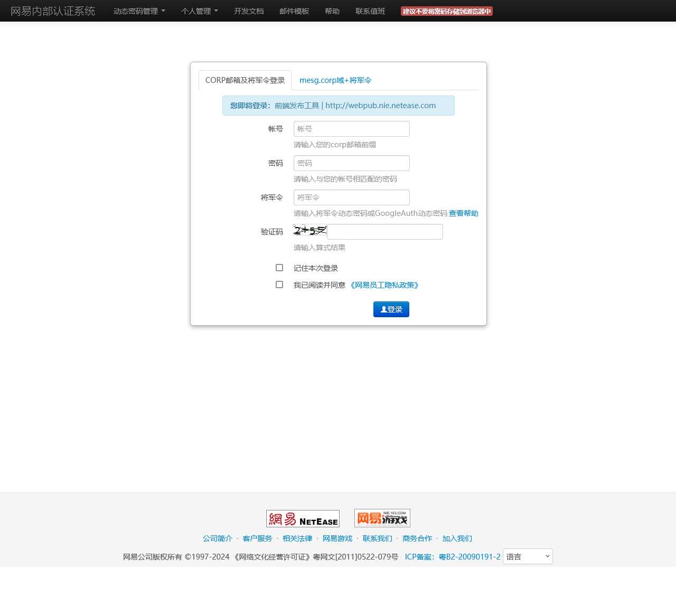The height and width of the screenshot is (616, 676).
Task: Open the 加入我们 footer link
Action: pos(457,538)
